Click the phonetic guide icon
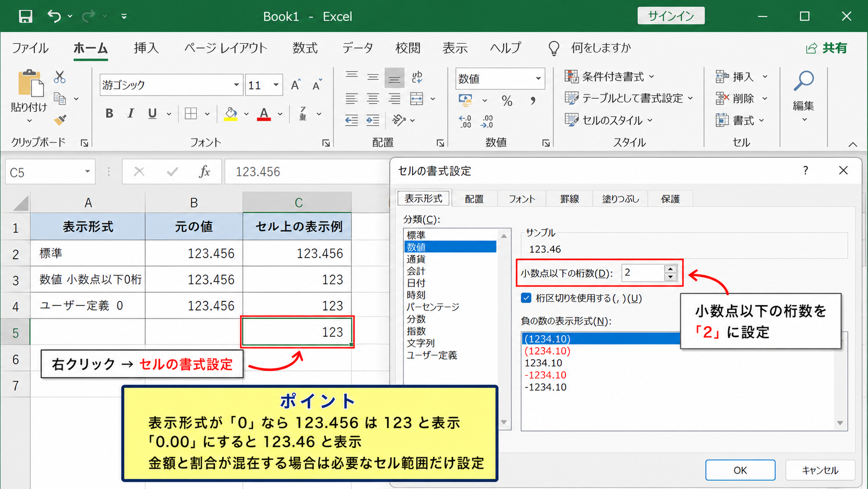Image resolution: width=868 pixels, height=489 pixels. coord(303,114)
